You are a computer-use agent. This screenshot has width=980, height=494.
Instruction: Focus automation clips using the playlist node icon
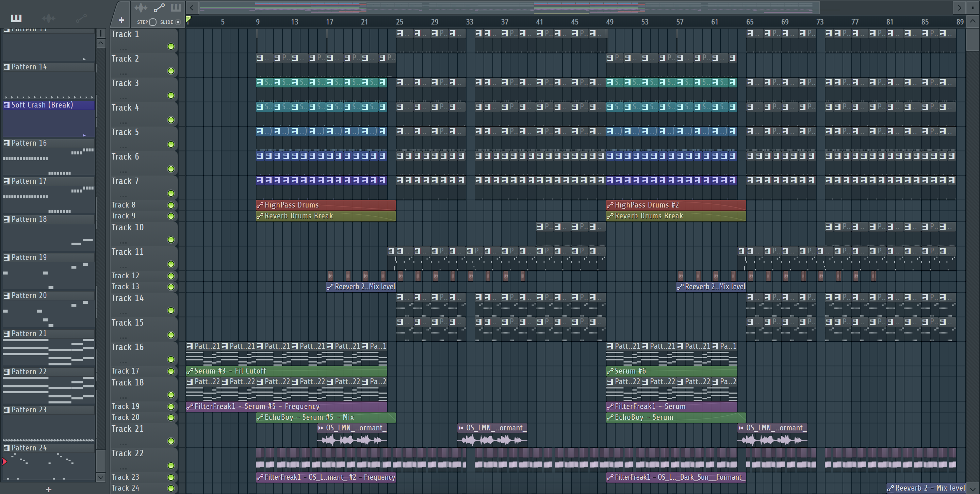pos(159,7)
